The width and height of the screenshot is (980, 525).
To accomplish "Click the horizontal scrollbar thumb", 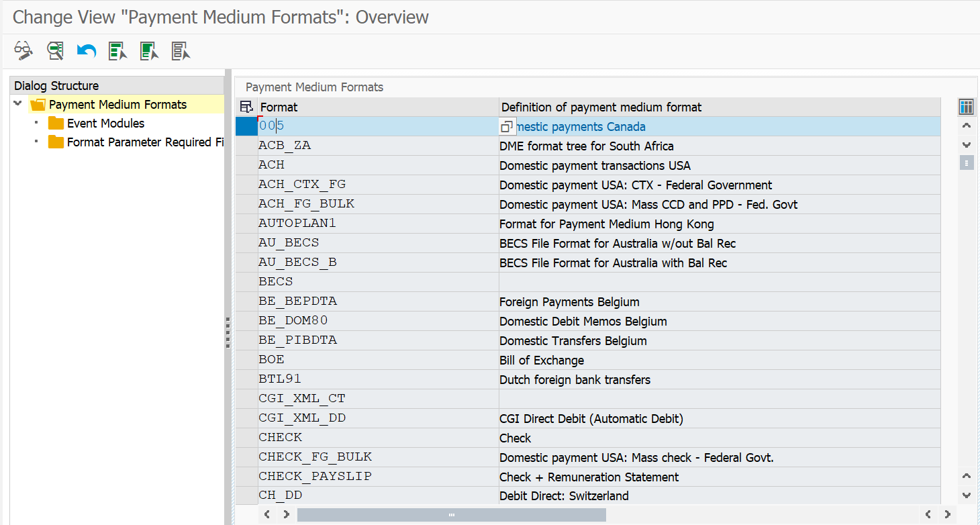I will 451,515.
